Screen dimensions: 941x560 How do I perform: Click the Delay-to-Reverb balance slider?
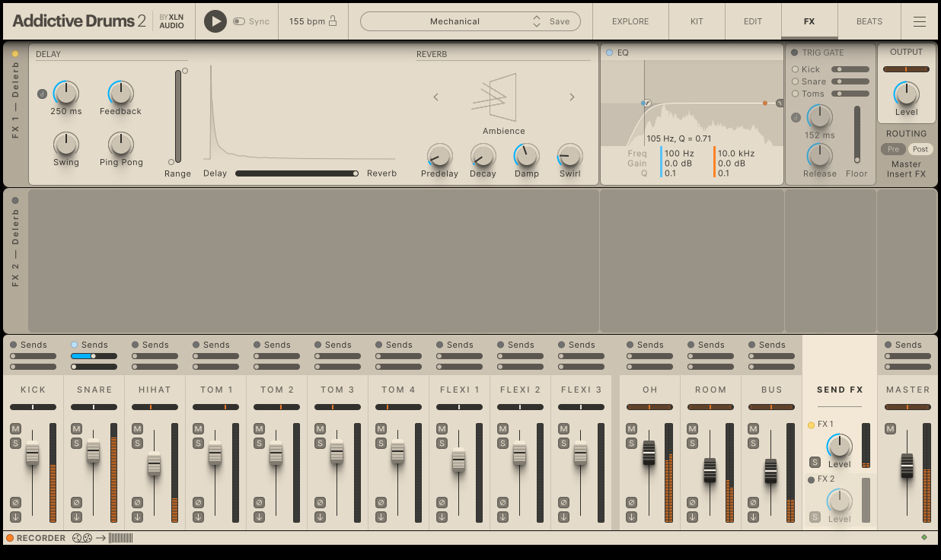pos(297,173)
